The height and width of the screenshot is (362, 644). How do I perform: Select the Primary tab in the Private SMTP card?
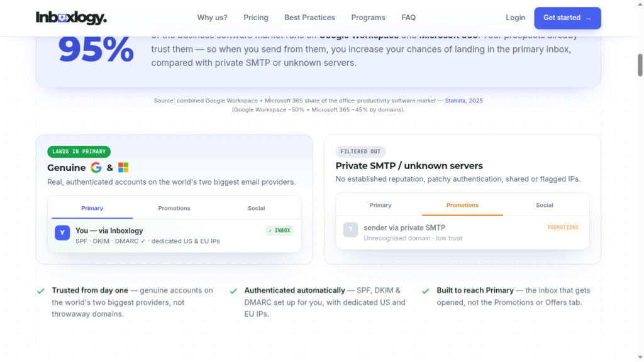380,206
